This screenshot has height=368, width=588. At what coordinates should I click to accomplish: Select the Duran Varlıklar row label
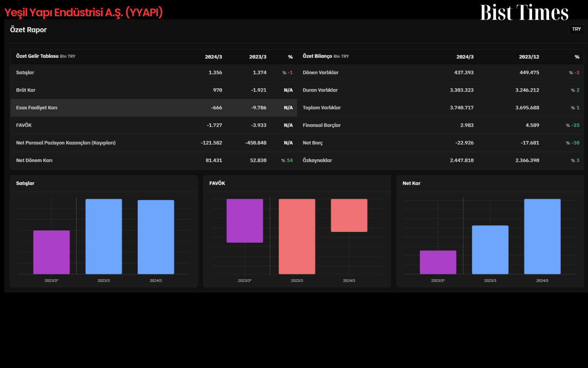pyautogui.click(x=320, y=90)
